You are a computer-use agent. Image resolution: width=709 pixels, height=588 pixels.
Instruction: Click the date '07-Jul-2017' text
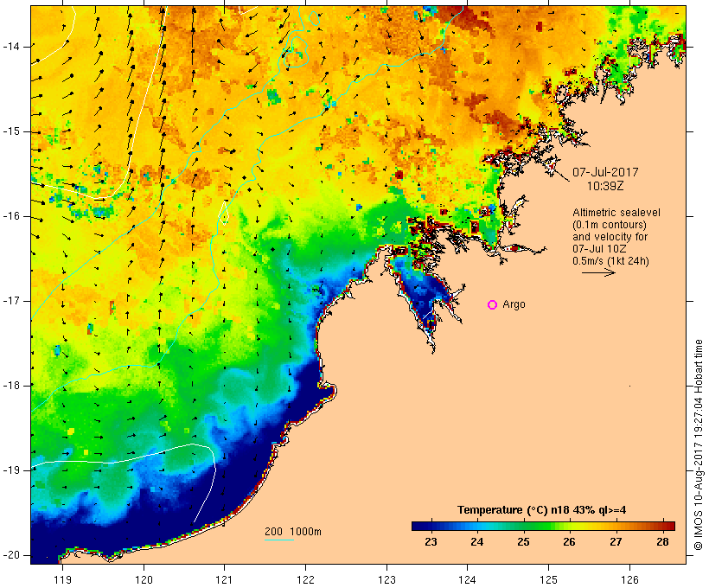click(605, 172)
